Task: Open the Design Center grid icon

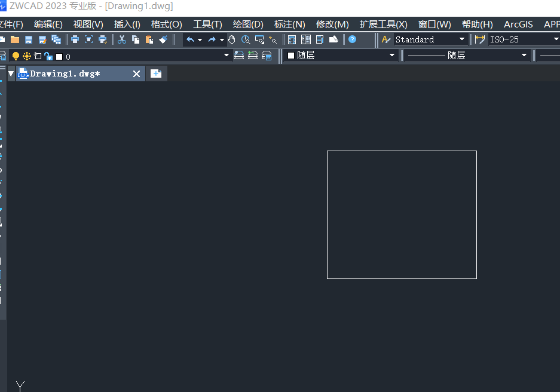Action: coord(306,39)
